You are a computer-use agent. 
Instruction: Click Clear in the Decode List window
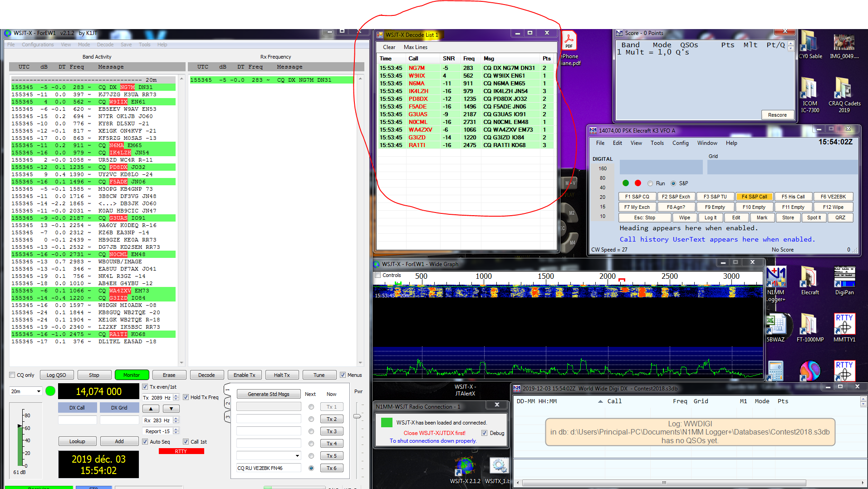(x=389, y=47)
